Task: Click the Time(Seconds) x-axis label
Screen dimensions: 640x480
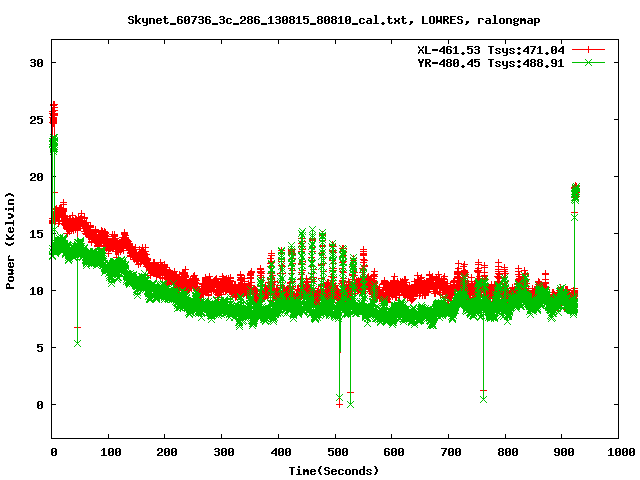Action: 334,471
